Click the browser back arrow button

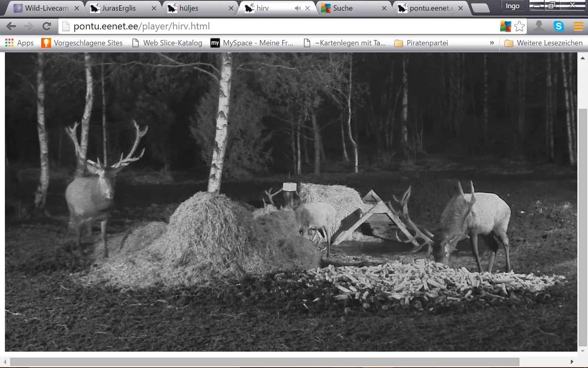(11, 27)
